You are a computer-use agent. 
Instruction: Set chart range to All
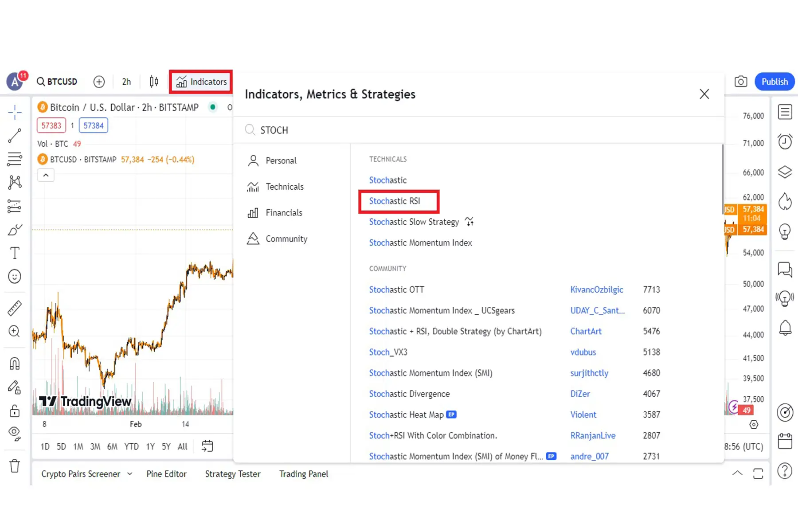[183, 446]
